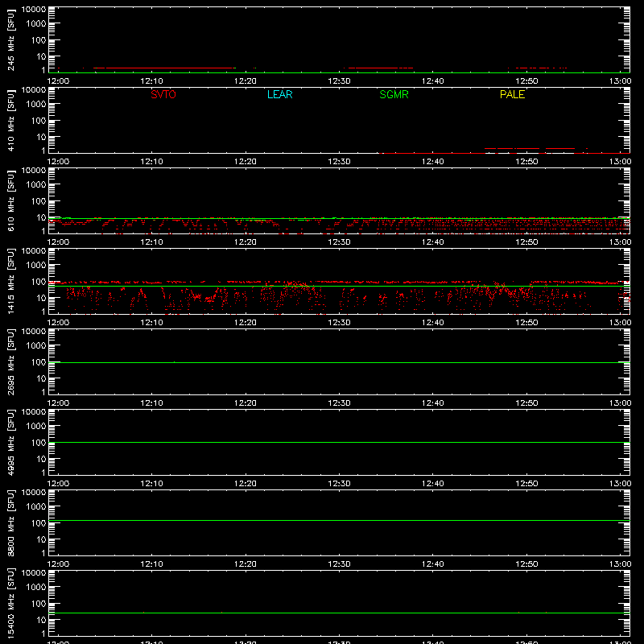Click 13:00 time label below 610 MHz plot
The height and width of the screenshot is (644, 644).
pyautogui.click(x=620, y=242)
